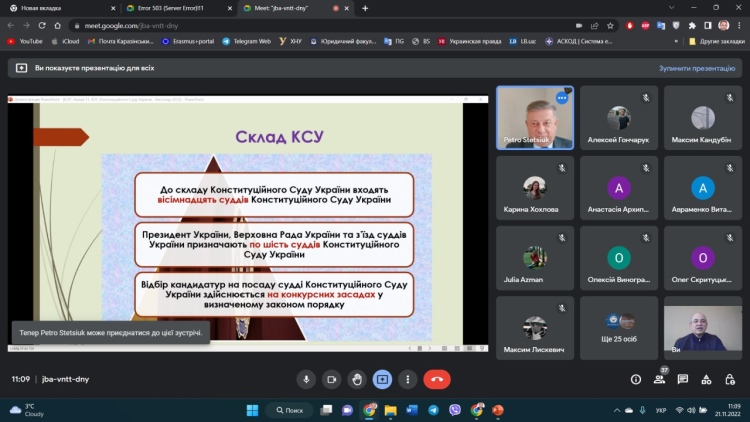Open the 11:09 clock and date flyout
This screenshot has width=750, height=422.
click(728, 410)
